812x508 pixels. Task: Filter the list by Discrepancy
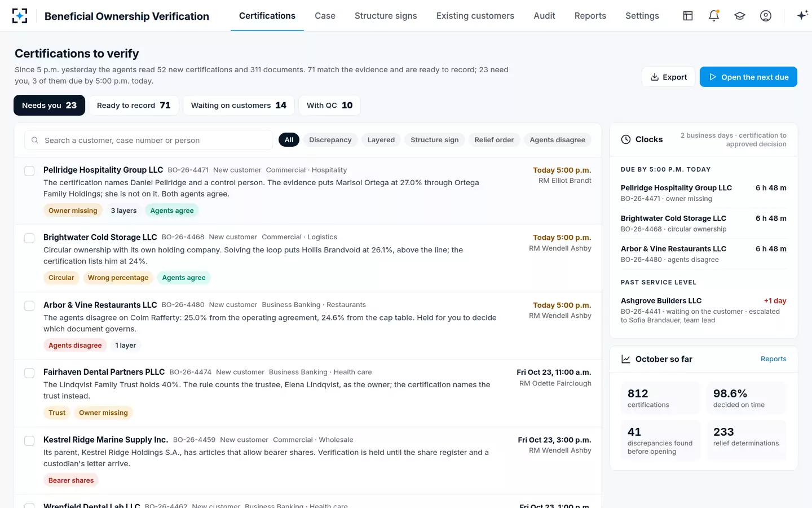[x=330, y=140]
